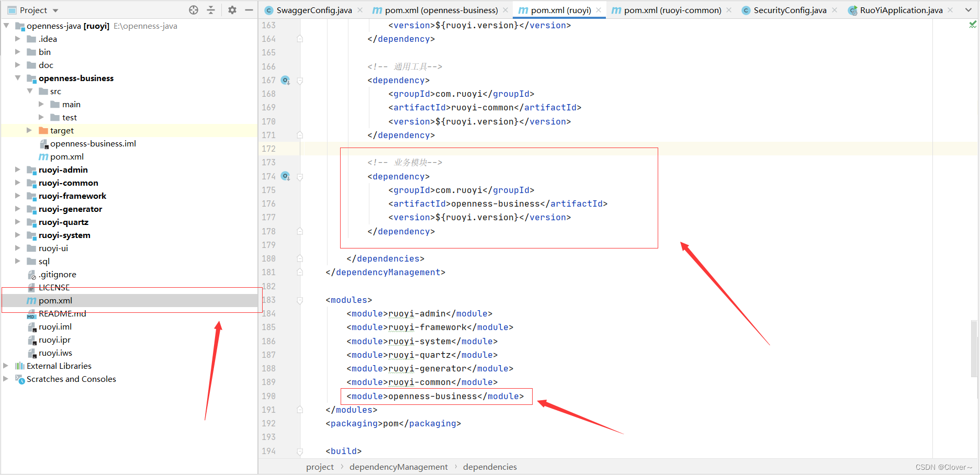This screenshot has height=475, width=980.
Task: Select the LICENSE file
Action: click(x=54, y=287)
